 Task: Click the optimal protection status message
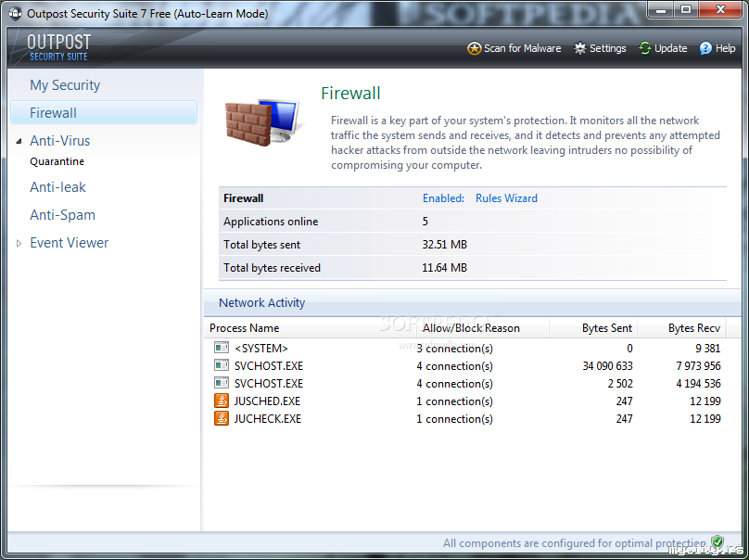coord(575,542)
